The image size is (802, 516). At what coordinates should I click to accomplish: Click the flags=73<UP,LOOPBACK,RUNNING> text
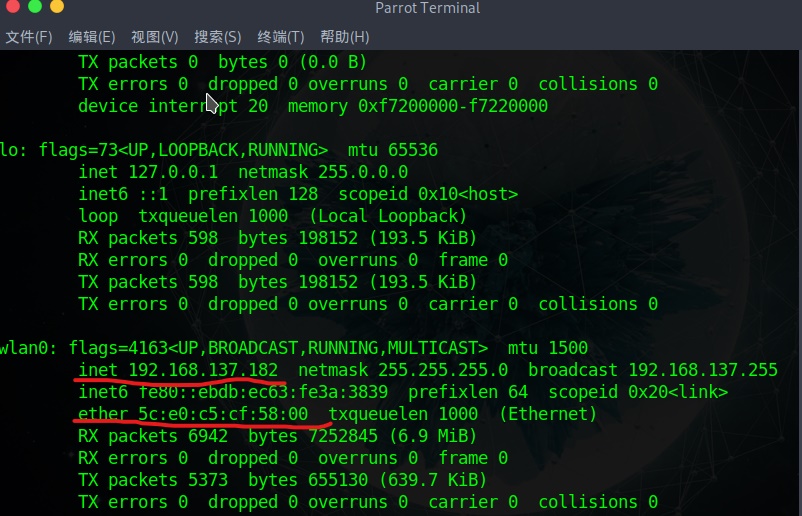(x=183, y=150)
